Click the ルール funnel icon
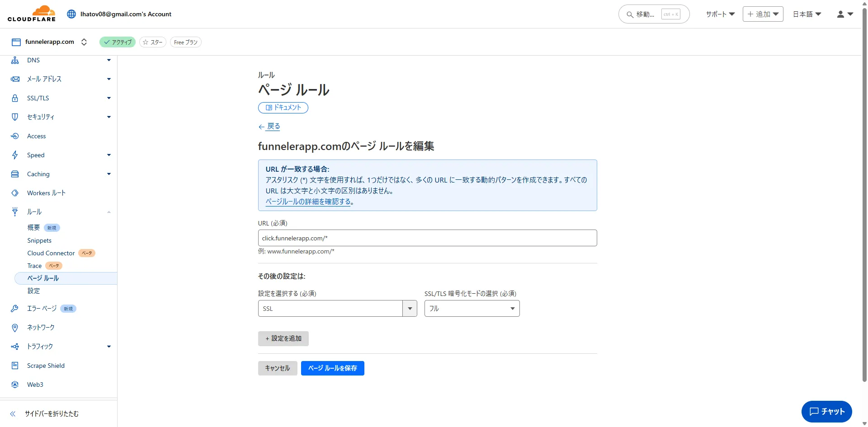This screenshot has width=868, height=427. 15,211
